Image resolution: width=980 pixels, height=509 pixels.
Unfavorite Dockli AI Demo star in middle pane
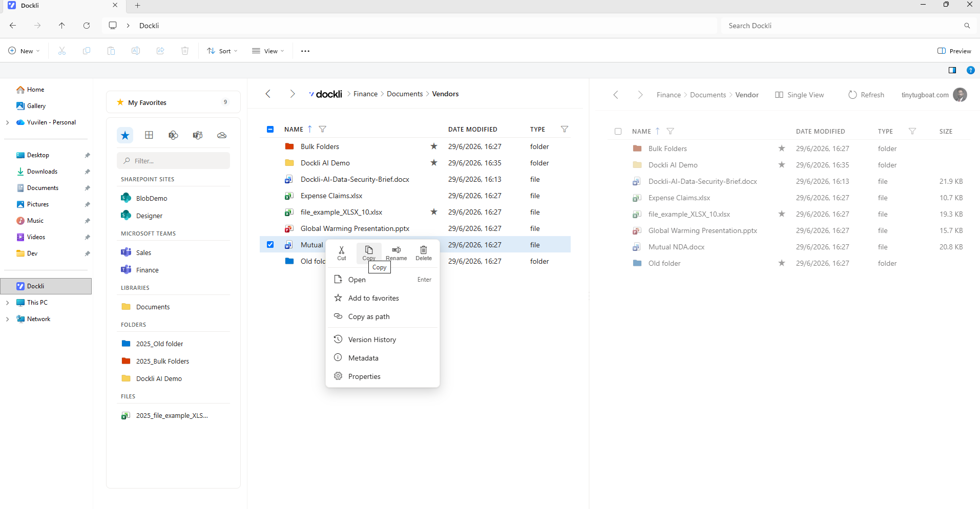point(434,163)
